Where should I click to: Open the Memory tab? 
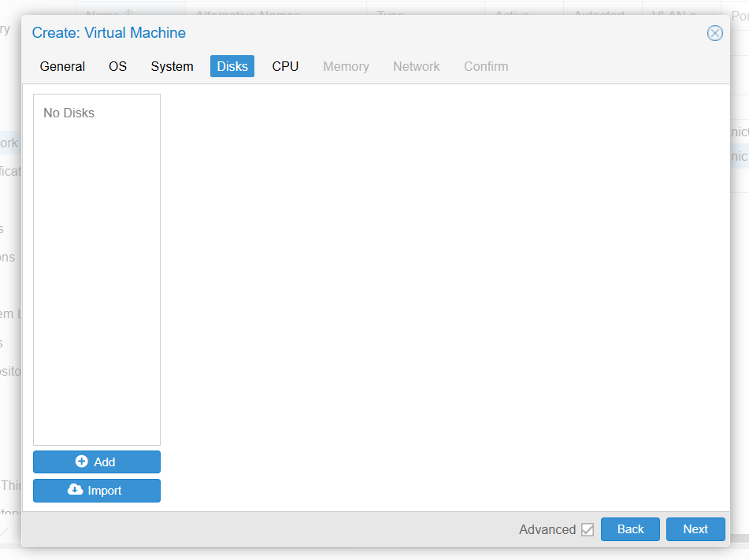(346, 66)
